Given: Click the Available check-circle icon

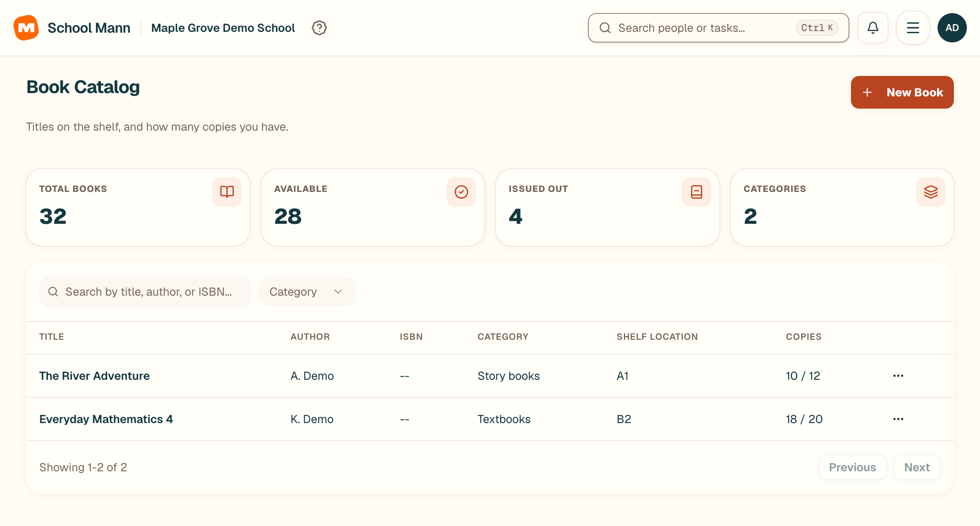Looking at the screenshot, I should pos(461,192).
